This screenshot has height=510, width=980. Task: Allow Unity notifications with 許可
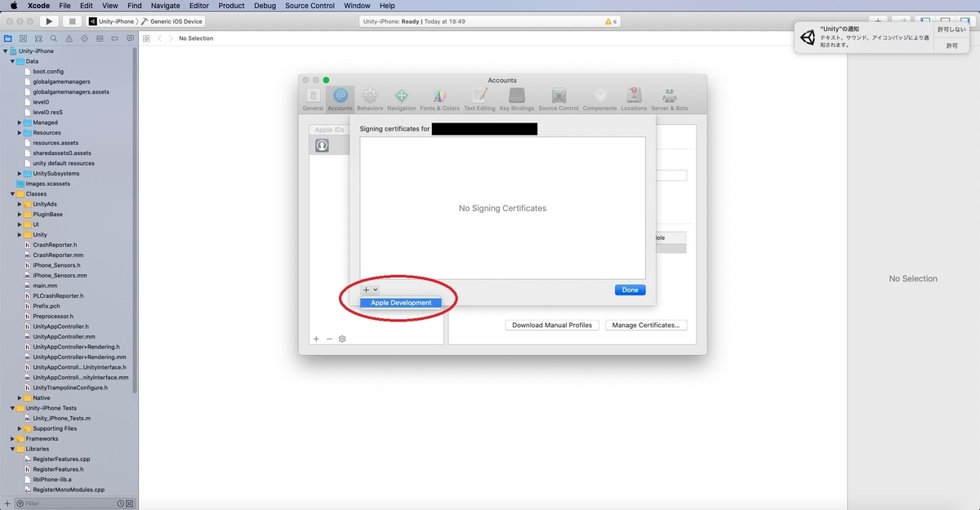click(952, 46)
